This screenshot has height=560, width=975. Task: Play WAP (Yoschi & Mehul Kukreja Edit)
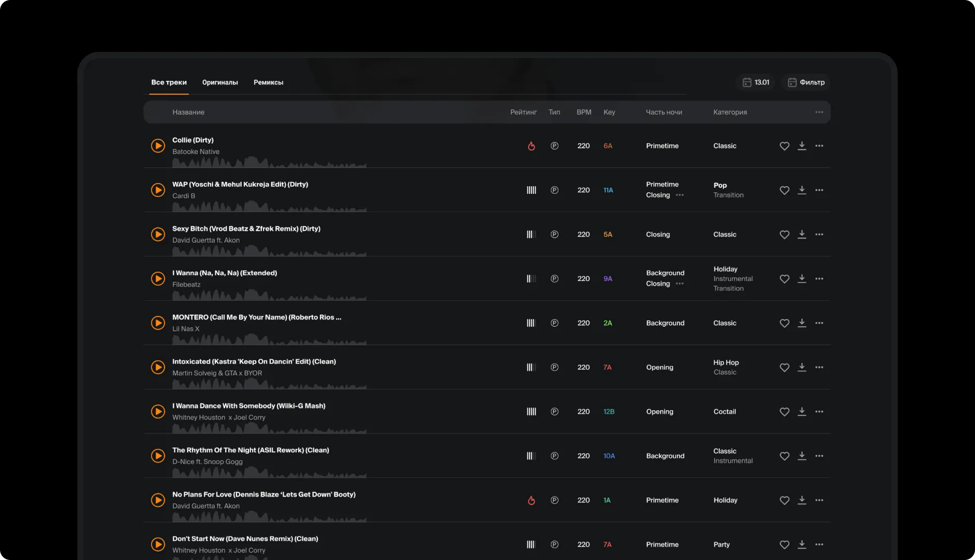point(158,190)
